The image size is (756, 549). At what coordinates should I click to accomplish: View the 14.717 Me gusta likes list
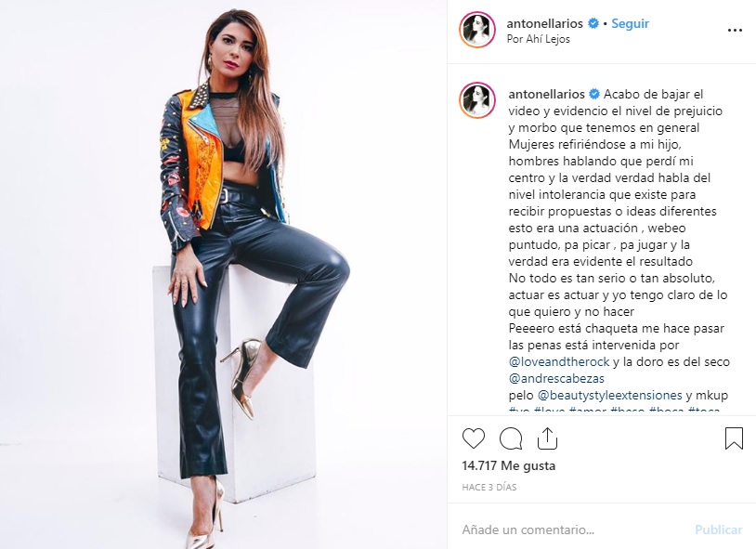509,465
